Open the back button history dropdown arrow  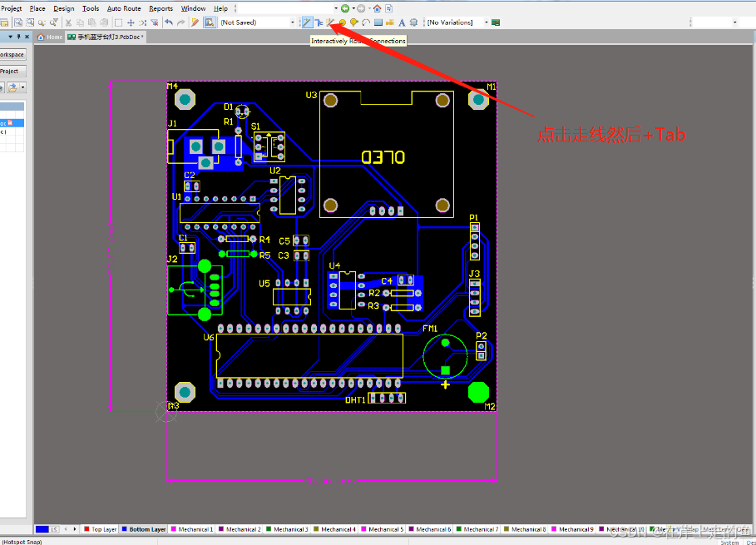pyautogui.click(x=353, y=8)
